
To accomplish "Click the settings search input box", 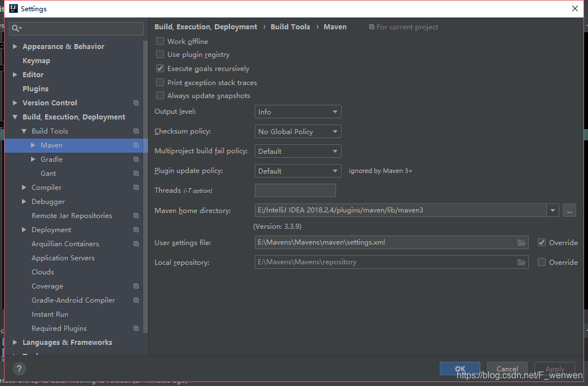I will coord(76,29).
